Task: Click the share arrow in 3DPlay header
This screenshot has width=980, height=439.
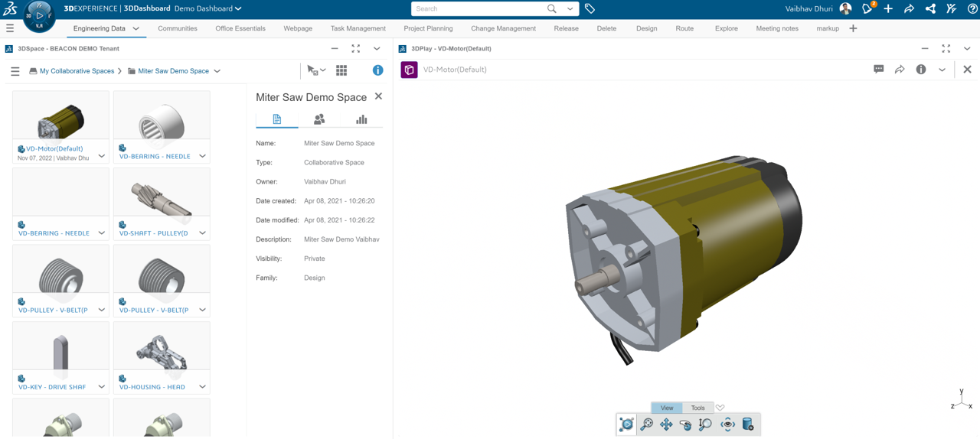Action: pos(900,70)
